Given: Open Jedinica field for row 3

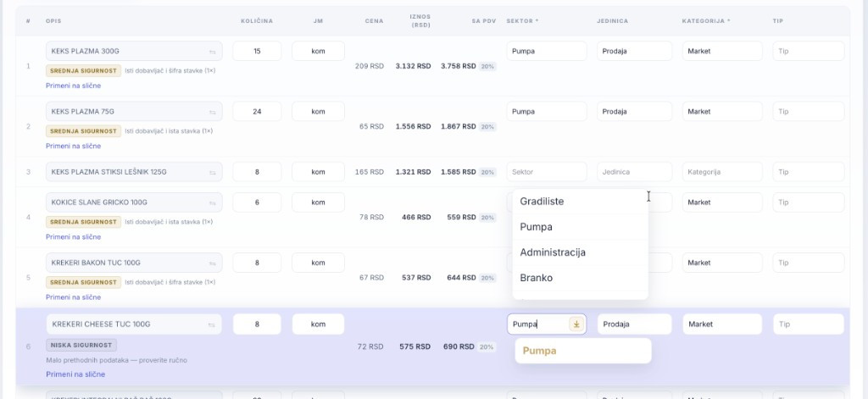Looking at the screenshot, I should click(634, 172).
